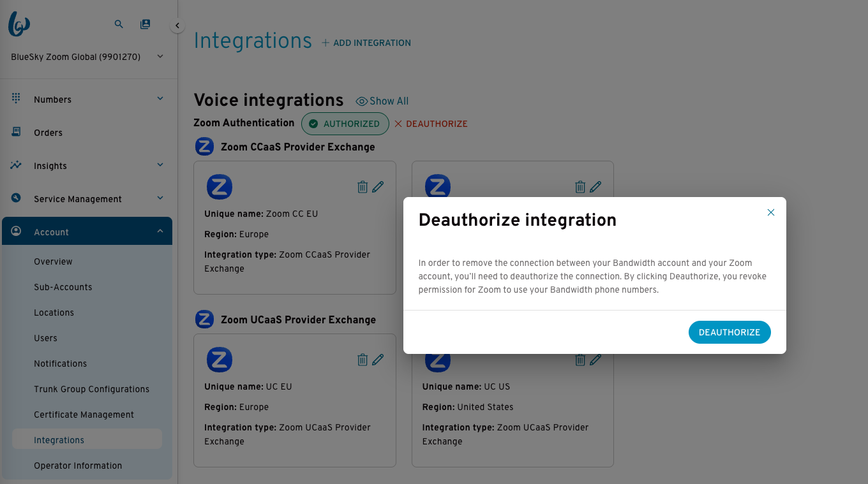Click the Unique name: Zoom CC EU text

tap(261, 214)
